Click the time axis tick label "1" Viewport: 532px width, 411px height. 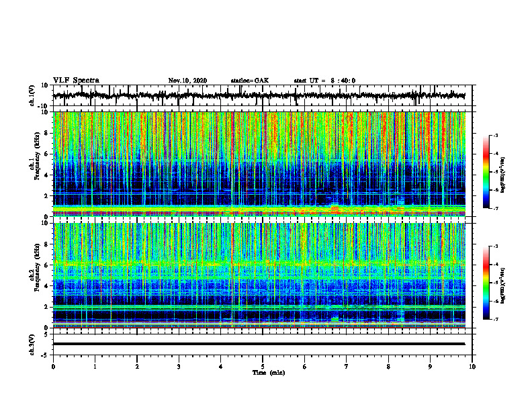[x=95, y=367]
